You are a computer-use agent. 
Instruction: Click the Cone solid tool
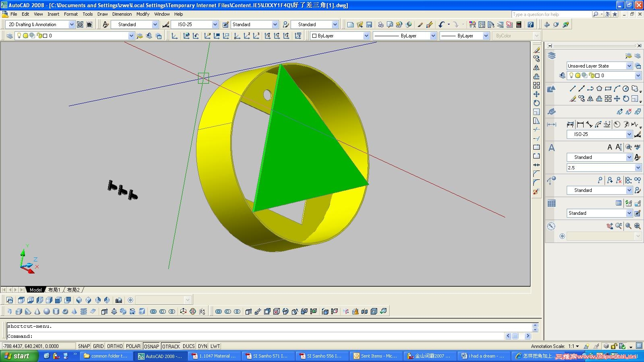point(37,311)
